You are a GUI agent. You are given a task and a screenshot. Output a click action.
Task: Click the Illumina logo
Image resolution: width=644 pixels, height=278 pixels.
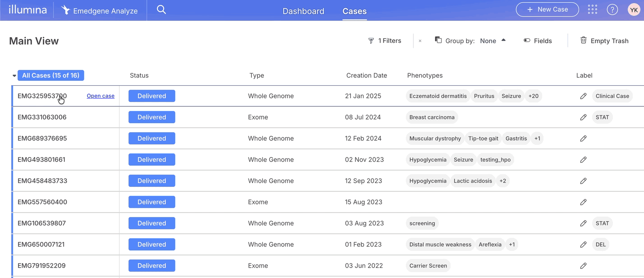click(x=28, y=9)
